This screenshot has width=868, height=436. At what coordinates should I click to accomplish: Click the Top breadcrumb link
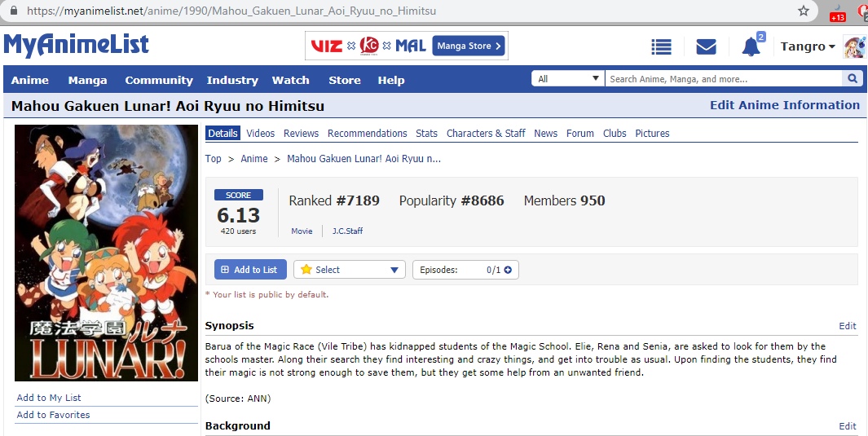[213, 159]
